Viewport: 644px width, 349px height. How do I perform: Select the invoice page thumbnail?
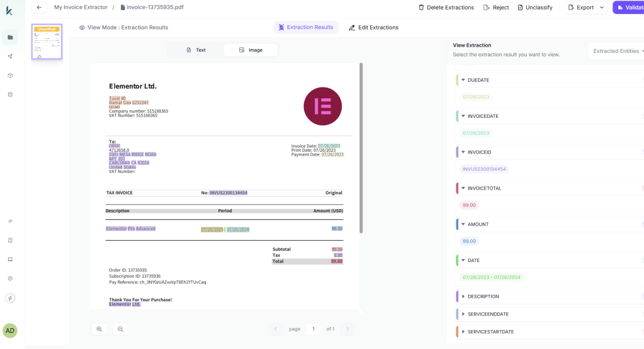coord(47,42)
